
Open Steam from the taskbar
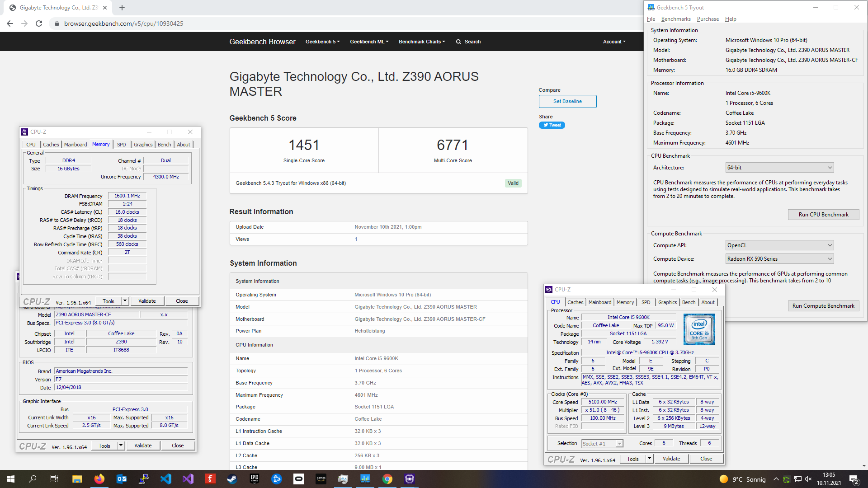click(232, 479)
